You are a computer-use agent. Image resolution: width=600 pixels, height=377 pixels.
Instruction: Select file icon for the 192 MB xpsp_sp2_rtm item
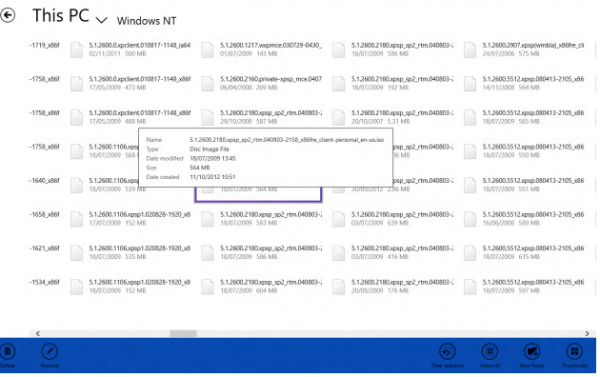[x=339, y=84]
